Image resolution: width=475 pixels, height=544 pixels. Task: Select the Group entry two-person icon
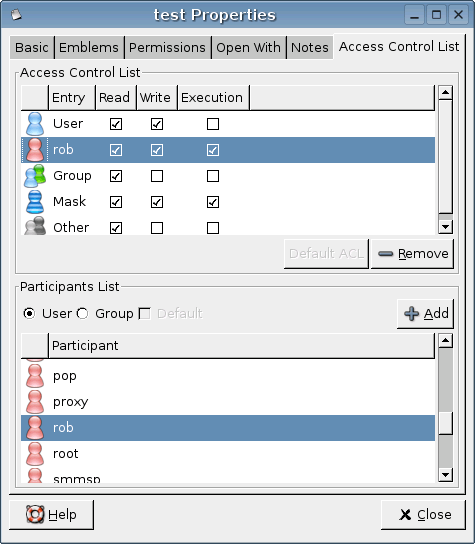coord(35,176)
